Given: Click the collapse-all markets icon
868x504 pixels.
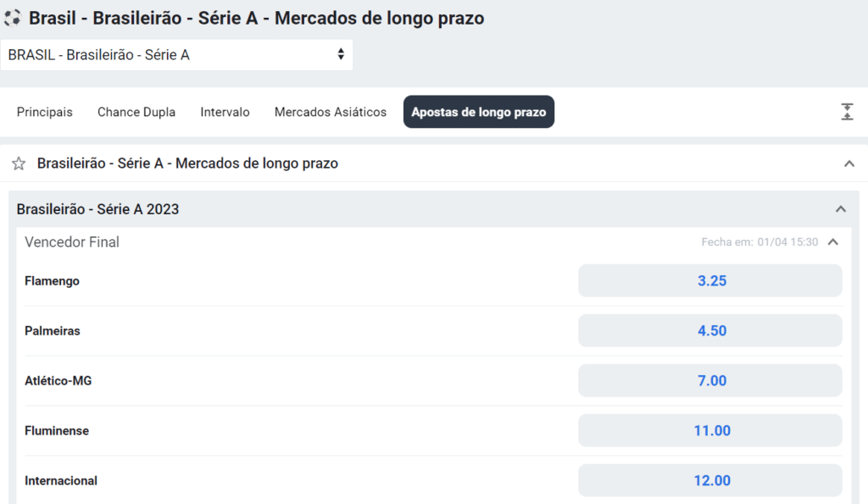Looking at the screenshot, I should tap(847, 112).
